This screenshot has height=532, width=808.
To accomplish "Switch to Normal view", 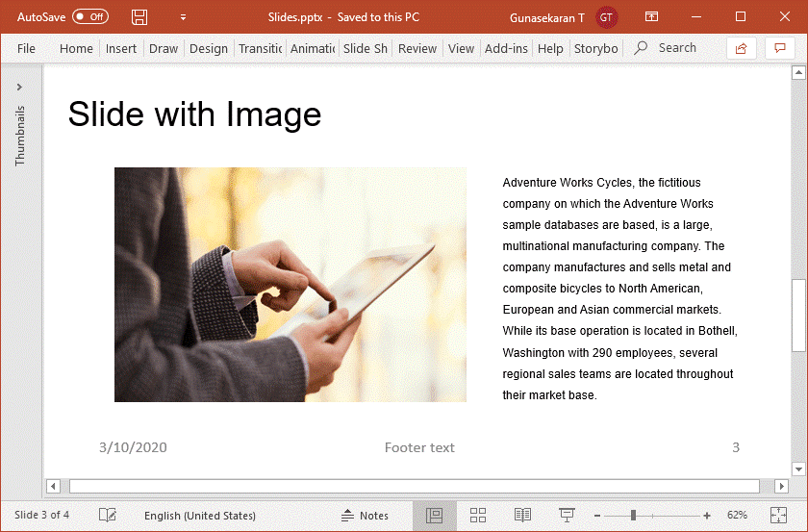I will [x=434, y=516].
